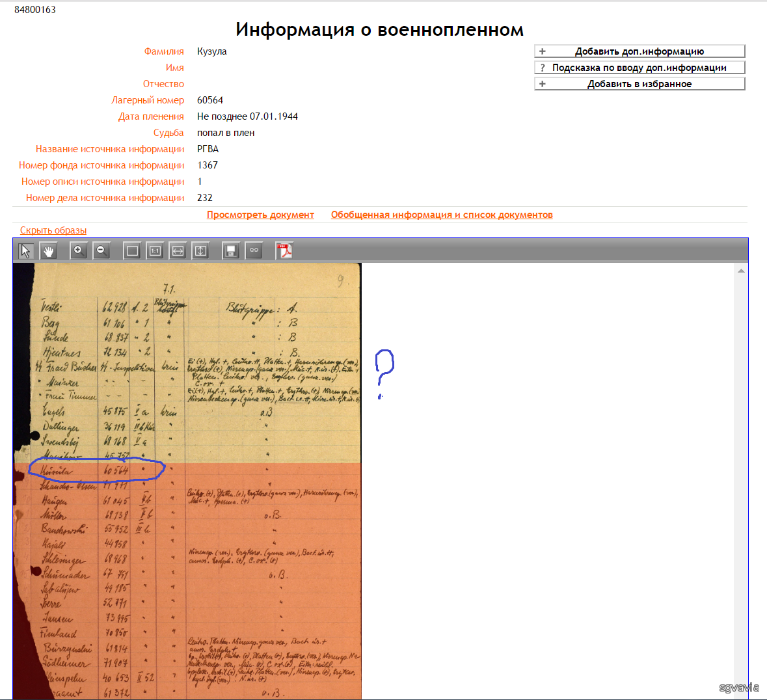Click the 'Лагерный номер' label

click(148, 100)
